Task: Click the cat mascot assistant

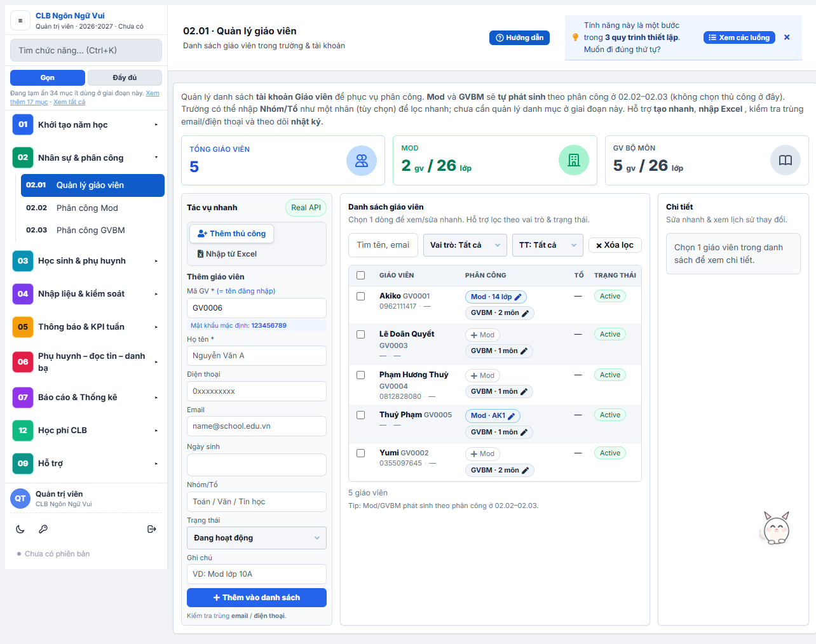Action: click(775, 528)
